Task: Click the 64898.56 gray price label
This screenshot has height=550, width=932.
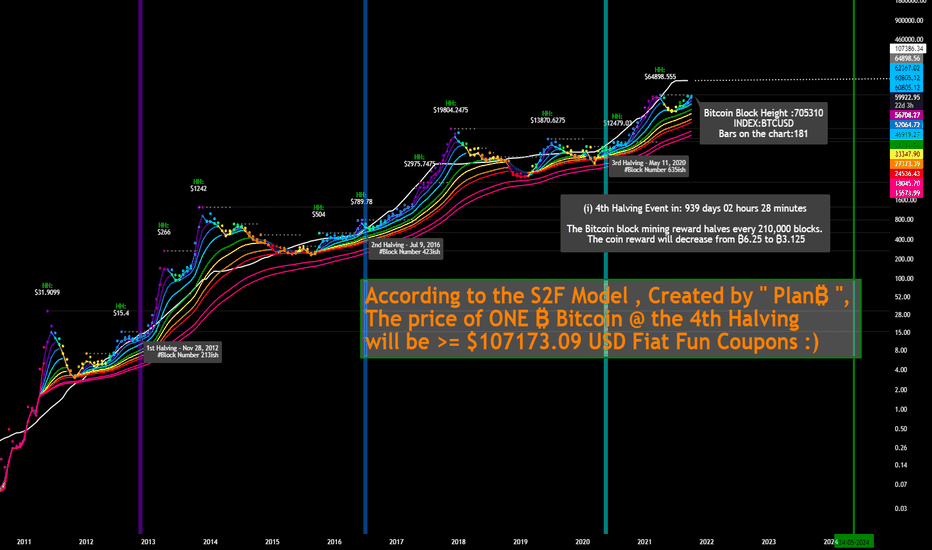Action: click(907, 58)
